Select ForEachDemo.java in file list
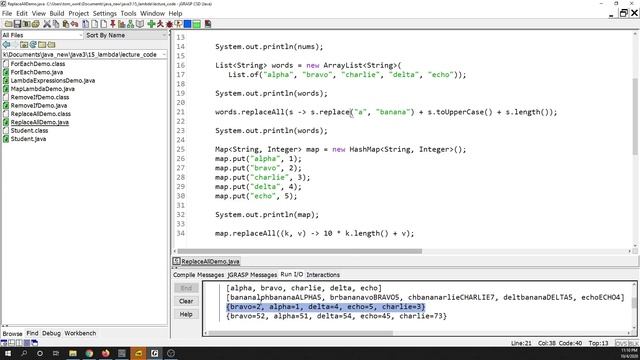640x360 pixels. (x=37, y=72)
